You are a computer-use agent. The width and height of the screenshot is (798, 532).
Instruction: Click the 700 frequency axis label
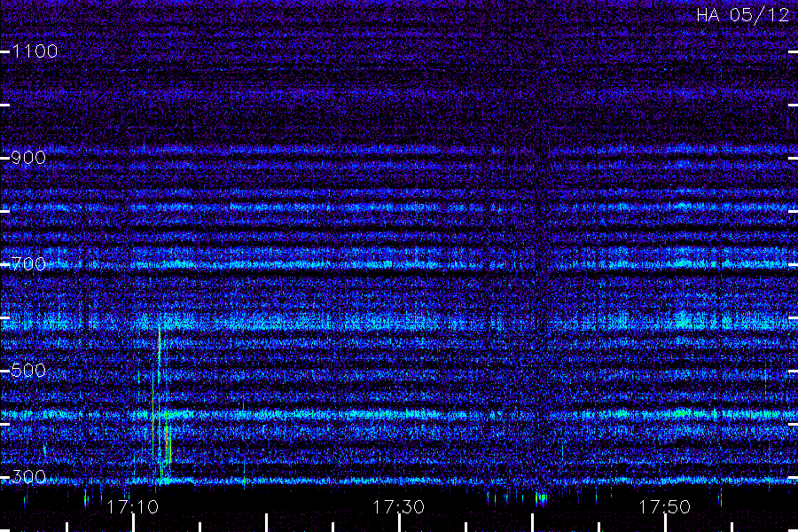pyautogui.click(x=28, y=263)
